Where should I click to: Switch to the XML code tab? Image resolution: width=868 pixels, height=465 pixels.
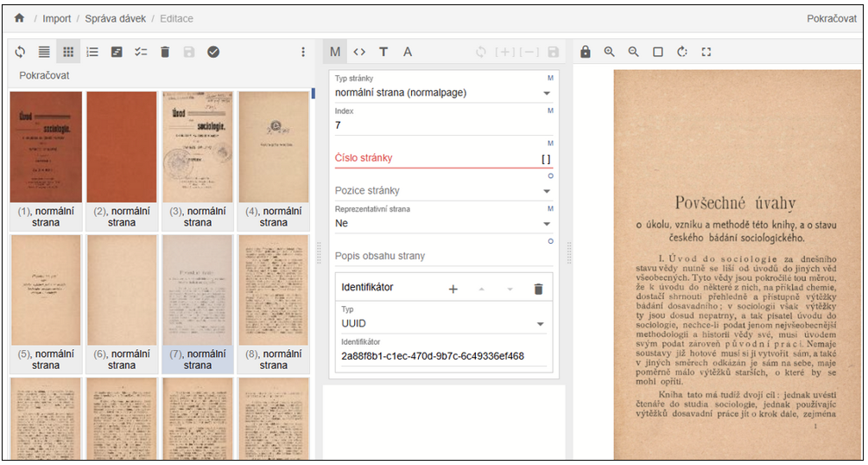pos(359,52)
